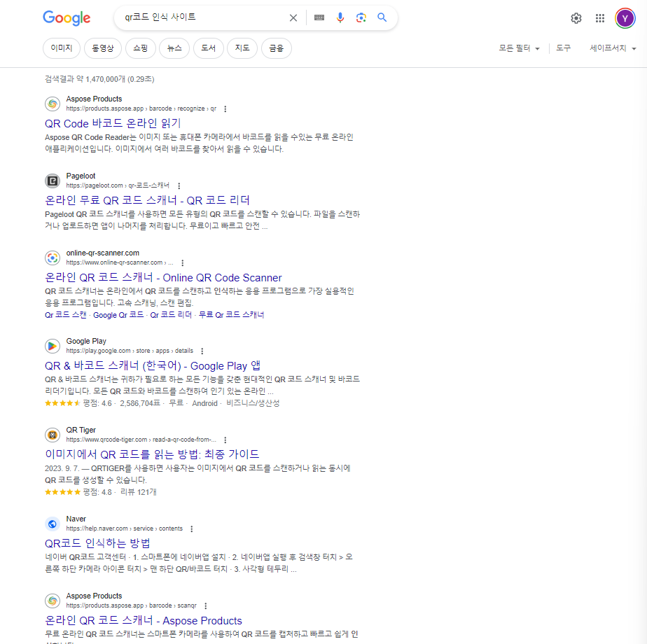Open 온라인 무료 QR 코드 스캐너 - QR 코드 리더

tap(147, 200)
